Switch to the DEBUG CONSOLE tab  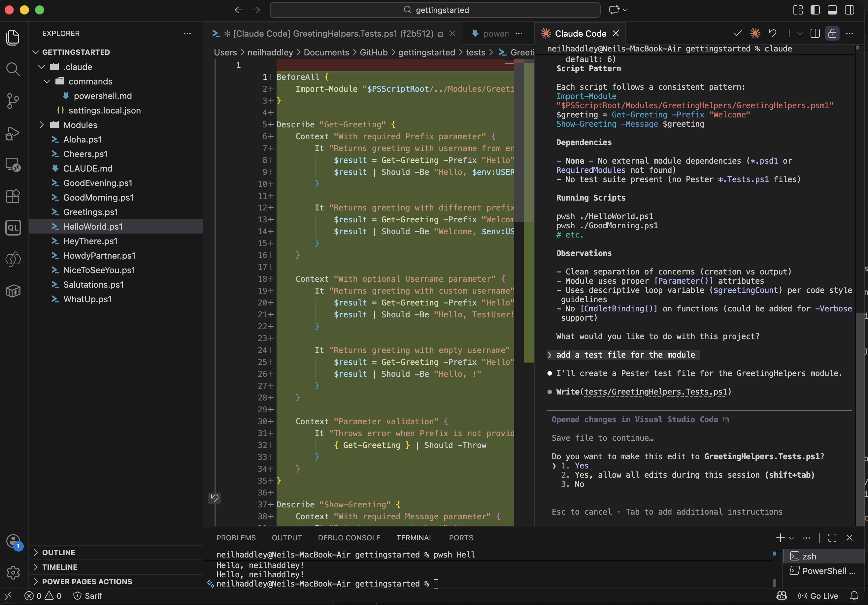pyautogui.click(x=349, y=538)
